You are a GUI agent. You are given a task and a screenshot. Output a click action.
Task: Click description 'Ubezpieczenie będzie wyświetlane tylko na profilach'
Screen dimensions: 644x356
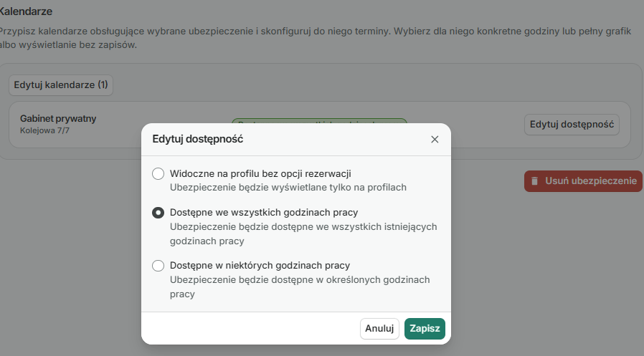[288, 188]
